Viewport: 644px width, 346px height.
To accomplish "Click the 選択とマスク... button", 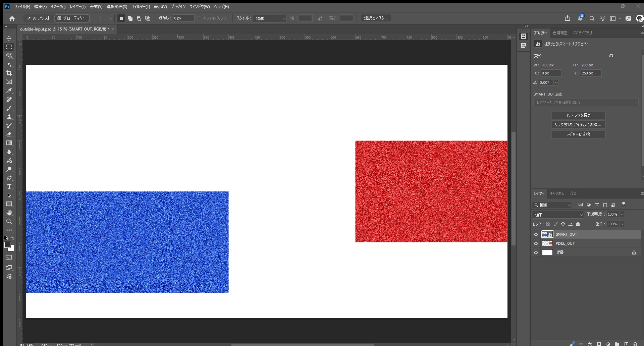I will coord(376,18).
